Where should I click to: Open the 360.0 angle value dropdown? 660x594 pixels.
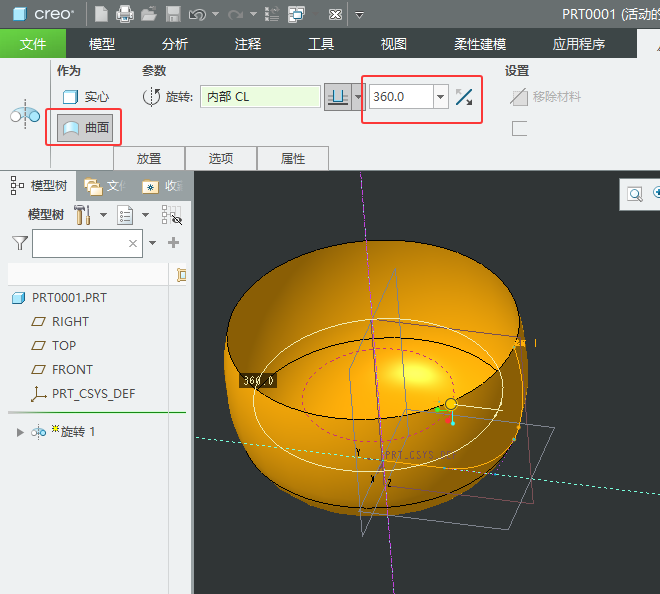pyautogui.click(x=440, y=97)
